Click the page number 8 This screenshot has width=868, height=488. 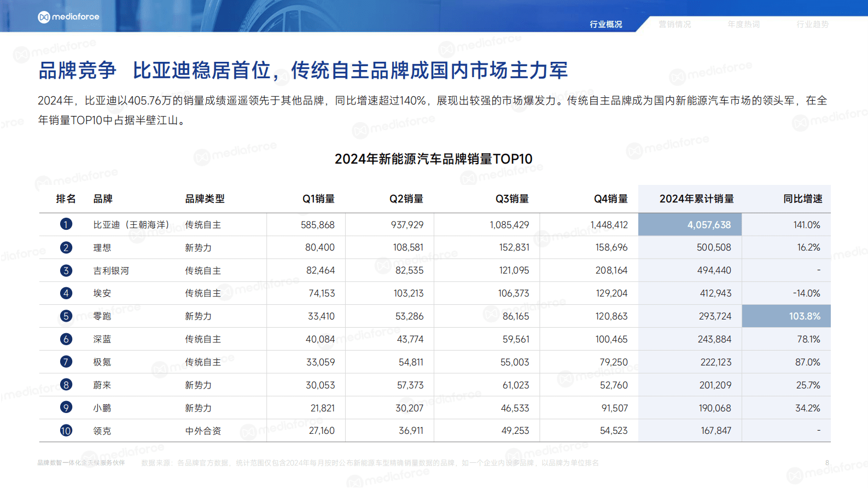pyautogui.click(x=827, y=463)
